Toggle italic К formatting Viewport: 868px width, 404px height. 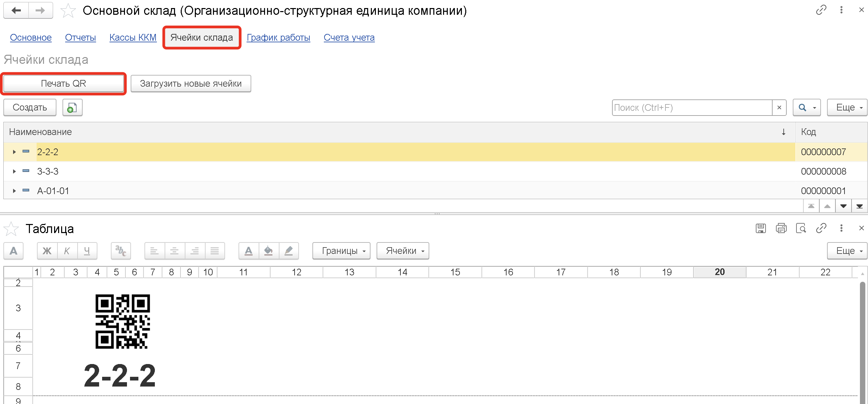67,251
